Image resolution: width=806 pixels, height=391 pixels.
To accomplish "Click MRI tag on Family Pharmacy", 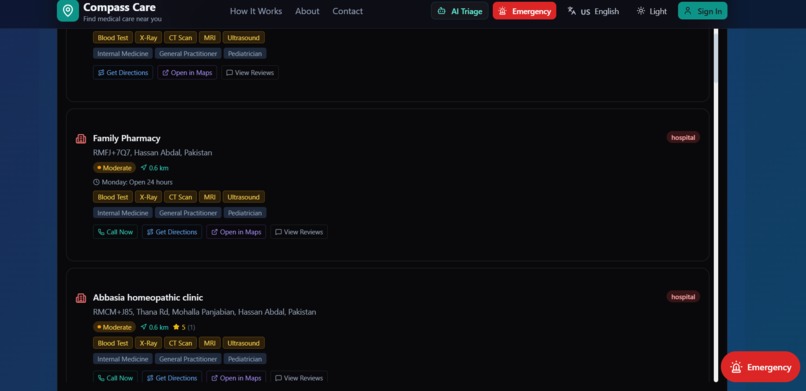I will pyautogui.click(x=210, y=197).
